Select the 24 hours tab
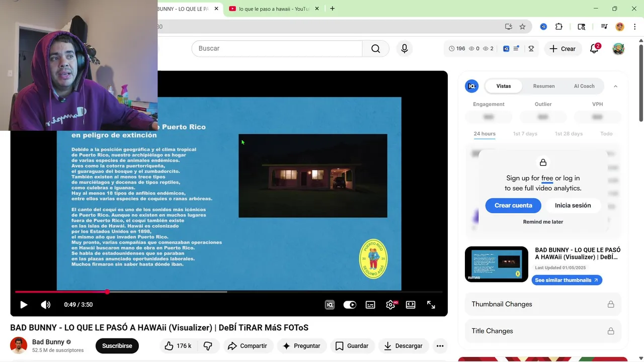The width and height of the screenshot is (644, 362). pyautogui.click(x=485, y=134)
